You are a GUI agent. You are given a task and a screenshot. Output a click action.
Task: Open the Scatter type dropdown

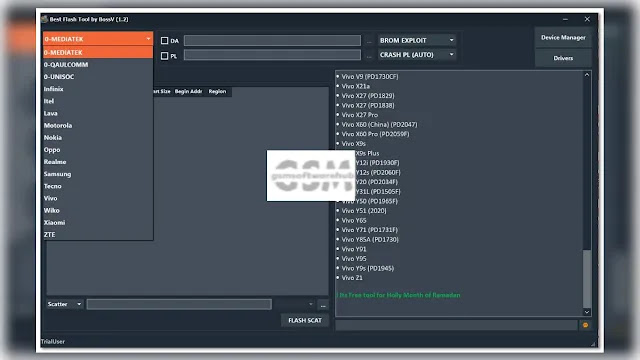point(64,304)
